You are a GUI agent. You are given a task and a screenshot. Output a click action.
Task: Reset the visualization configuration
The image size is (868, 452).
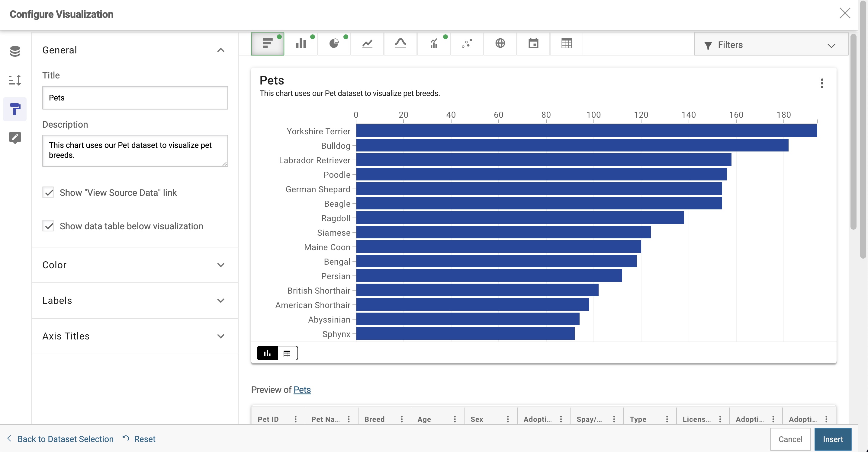139,439
